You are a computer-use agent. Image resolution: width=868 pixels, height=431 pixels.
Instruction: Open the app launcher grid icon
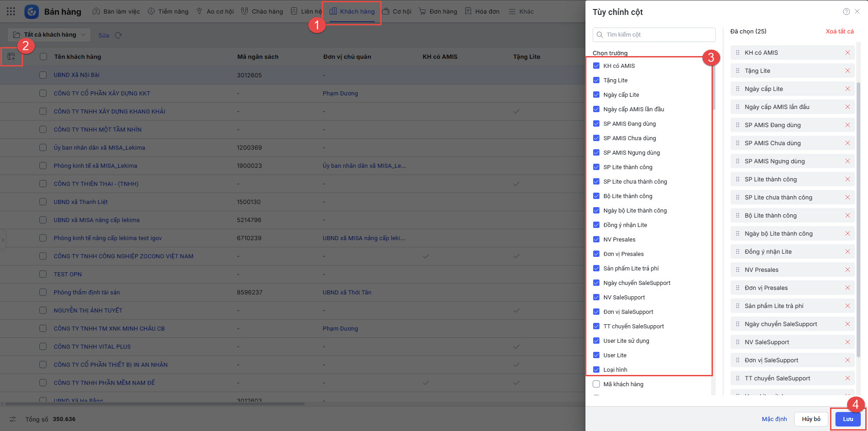point(11,11)
